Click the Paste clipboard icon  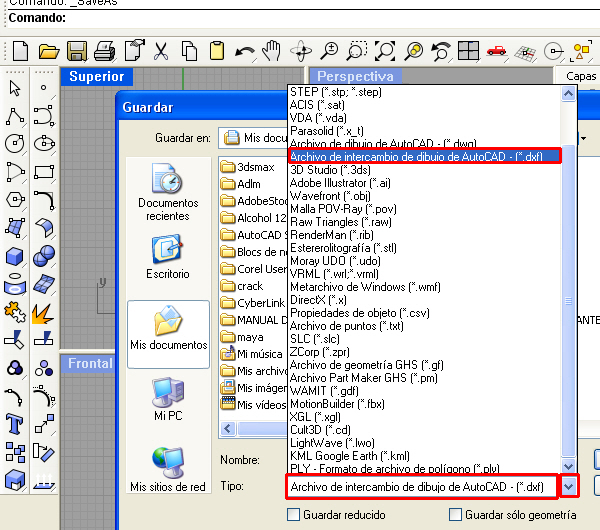click(x=217, y=51)
